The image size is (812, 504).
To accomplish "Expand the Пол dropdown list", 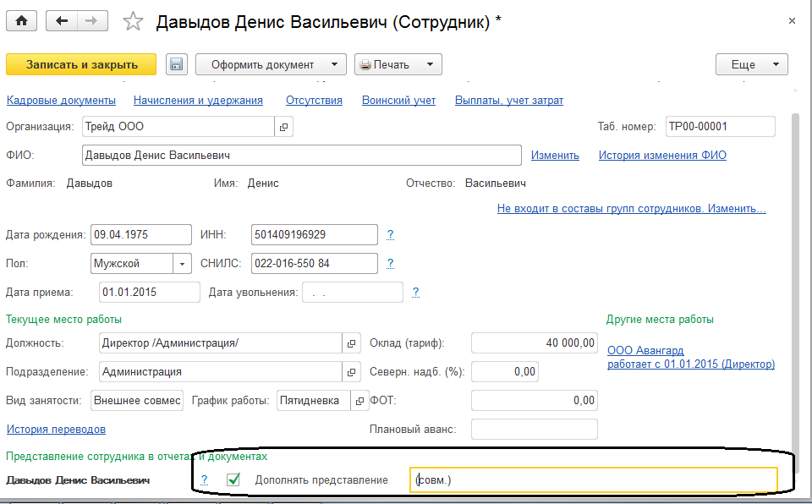I will pyautogui.click(x=183, y=264).
